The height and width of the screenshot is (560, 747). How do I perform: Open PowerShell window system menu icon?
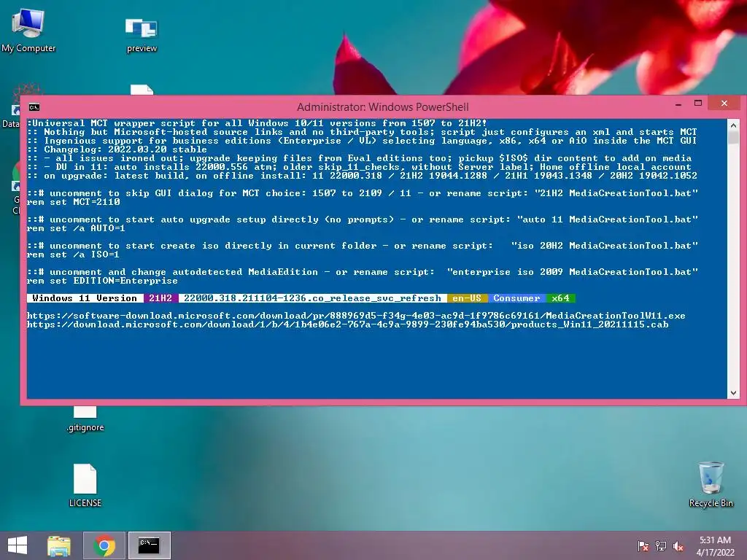coord(34,106)
